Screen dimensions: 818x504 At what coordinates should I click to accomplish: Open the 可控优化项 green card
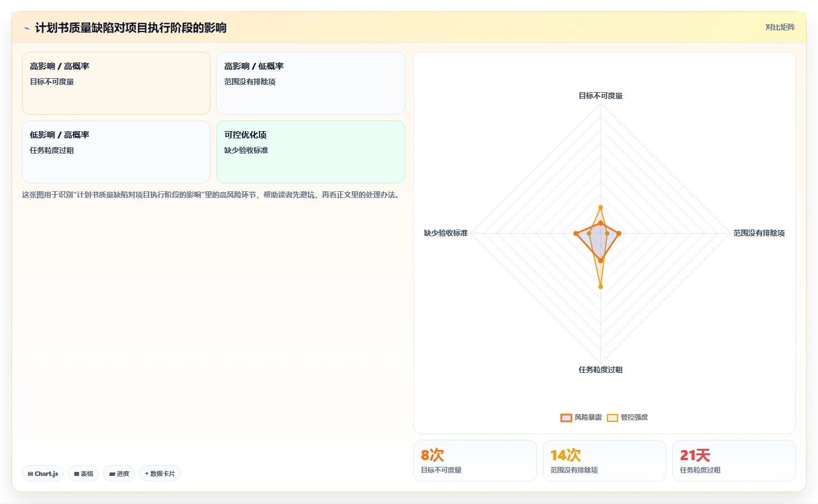coord(311,152)
